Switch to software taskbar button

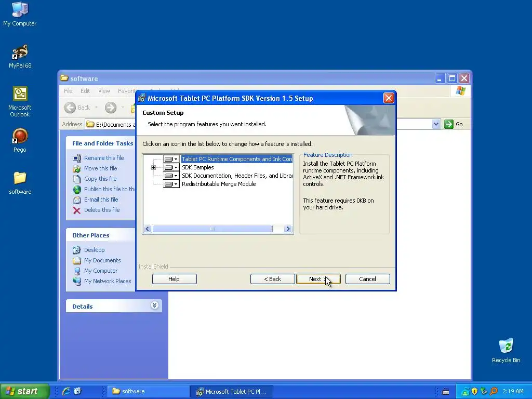pyautogui.click(x=148, y=391)
